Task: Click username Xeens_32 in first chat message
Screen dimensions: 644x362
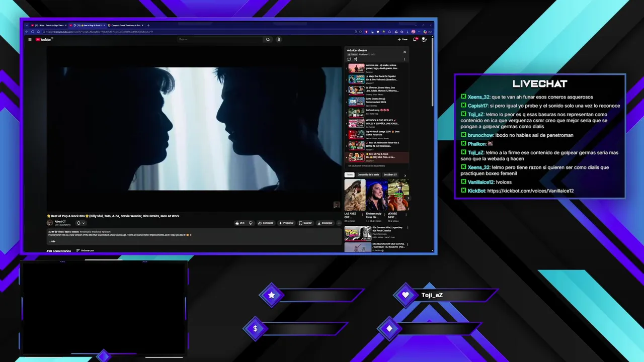Action: (478, 97)
